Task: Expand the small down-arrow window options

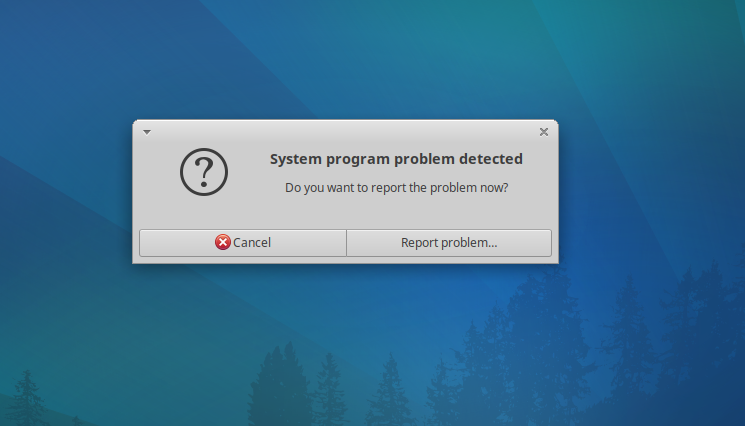Action: 147,132
